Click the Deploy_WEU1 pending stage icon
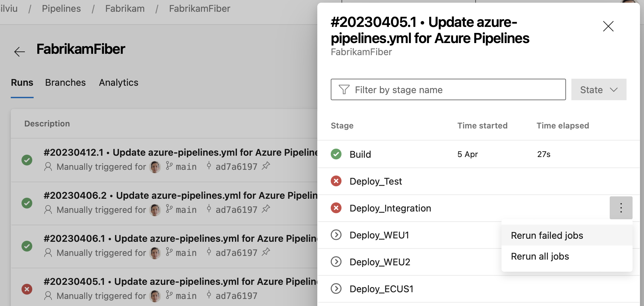 pos(336,235)
